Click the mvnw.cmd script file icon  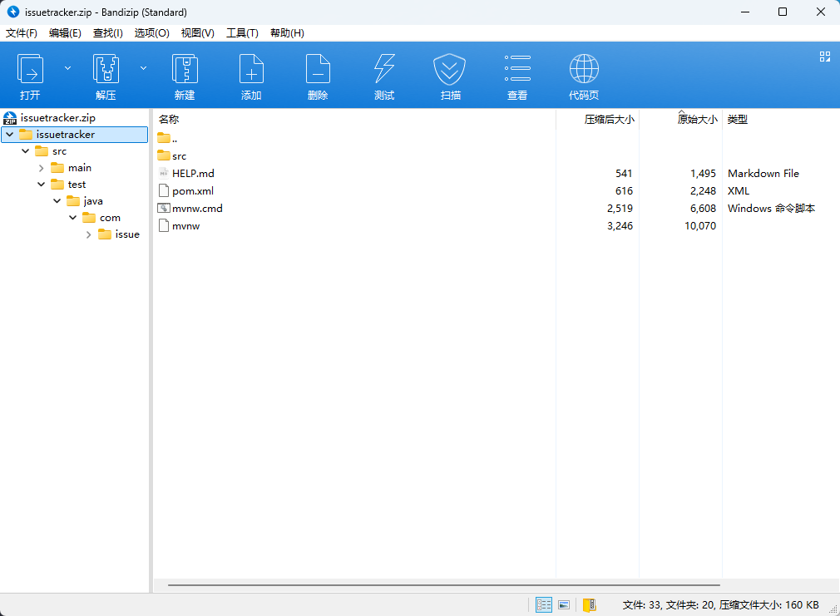tap(163, 208)
